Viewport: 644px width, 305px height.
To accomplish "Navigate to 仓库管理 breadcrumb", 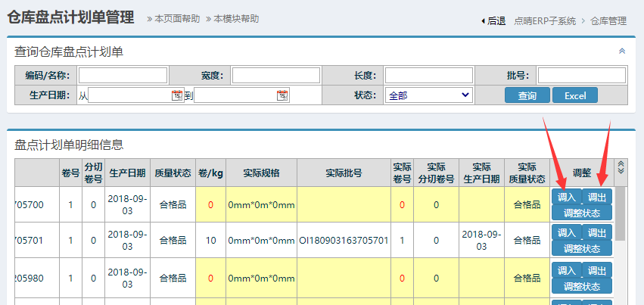I will pos(608,21).
